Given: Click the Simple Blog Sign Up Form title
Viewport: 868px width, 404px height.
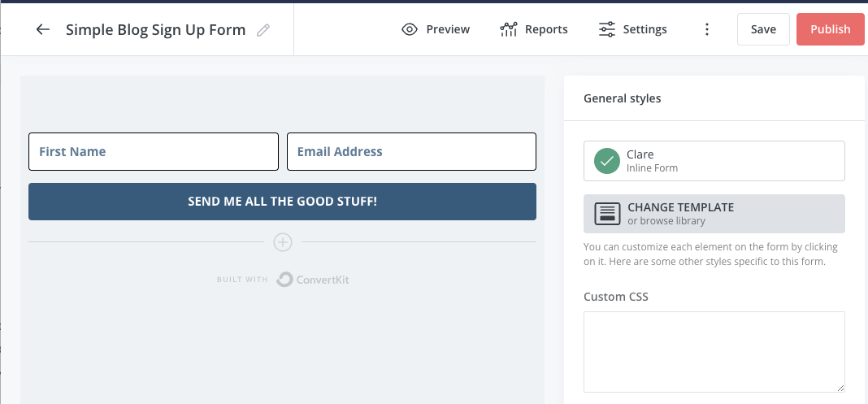Looking at the screenshot, I should click(x=155, y=29).
